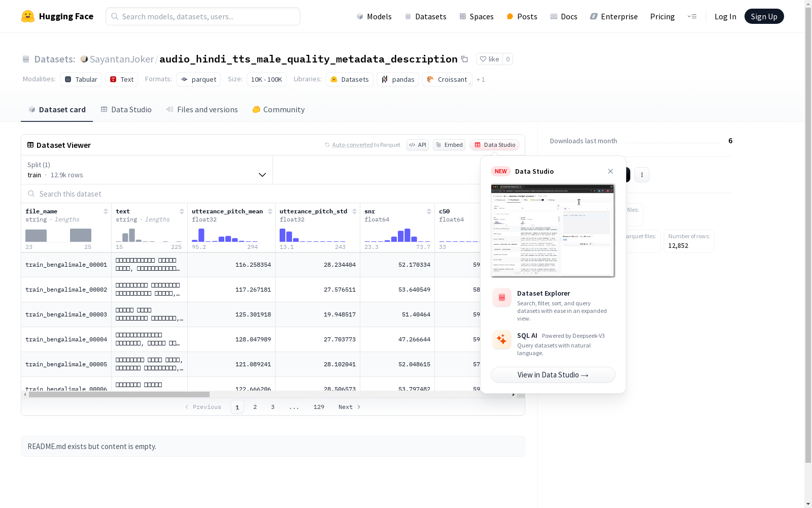The height and width of the screenshot is (508, 812).
Task: Click the utterance_pitch_mean histogram
Action: point(225,235)
